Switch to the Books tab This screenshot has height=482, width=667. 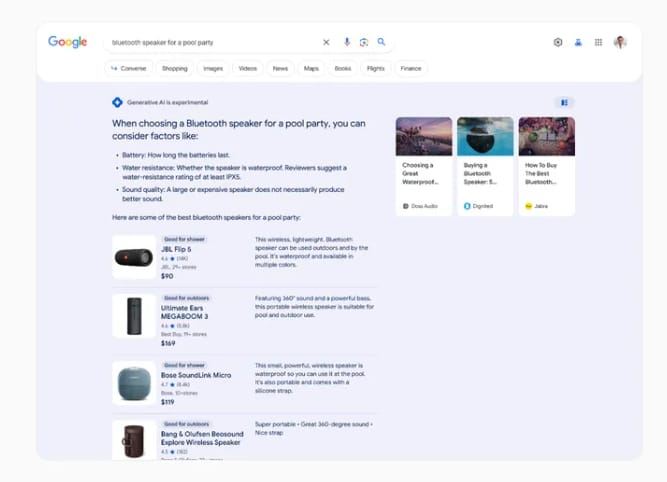[343, 68]
